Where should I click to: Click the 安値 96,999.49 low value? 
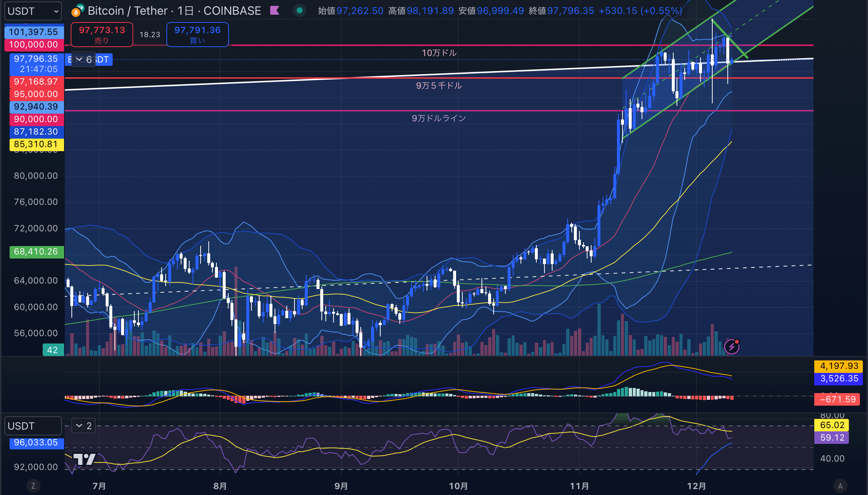tap(491, 11)
